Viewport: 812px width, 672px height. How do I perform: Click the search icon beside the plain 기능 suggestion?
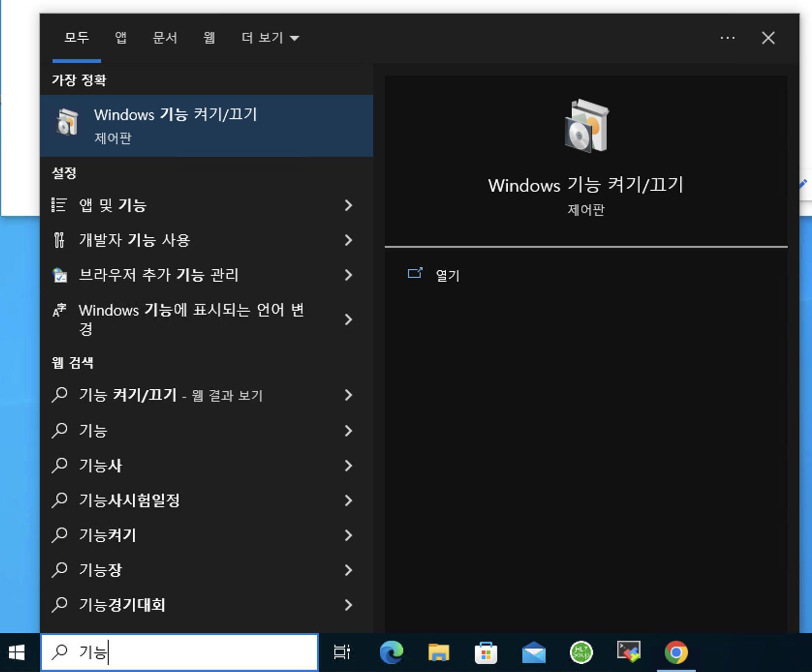tap(60, 430)
